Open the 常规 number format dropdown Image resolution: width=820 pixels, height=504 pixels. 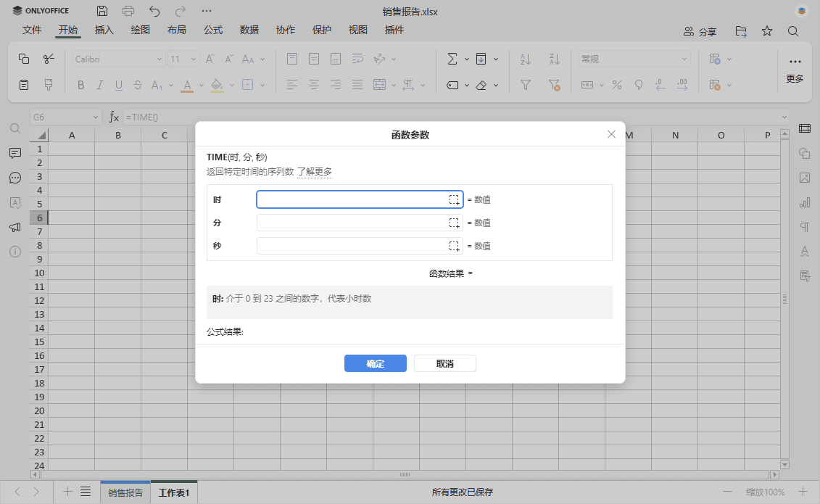(x=684, y=59)
